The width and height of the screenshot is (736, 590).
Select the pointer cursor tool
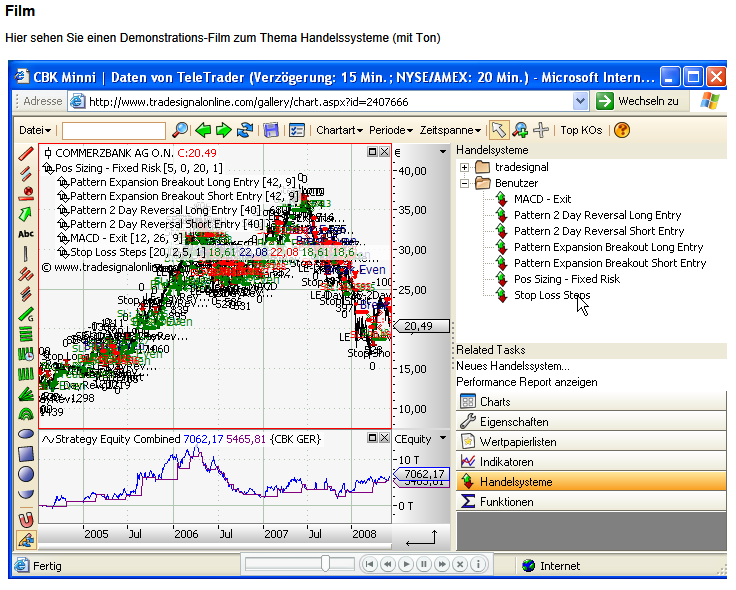coord(498,130)
